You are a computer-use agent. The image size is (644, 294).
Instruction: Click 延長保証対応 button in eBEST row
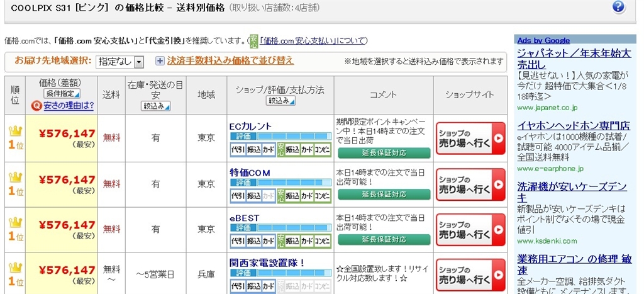point(384,240)
